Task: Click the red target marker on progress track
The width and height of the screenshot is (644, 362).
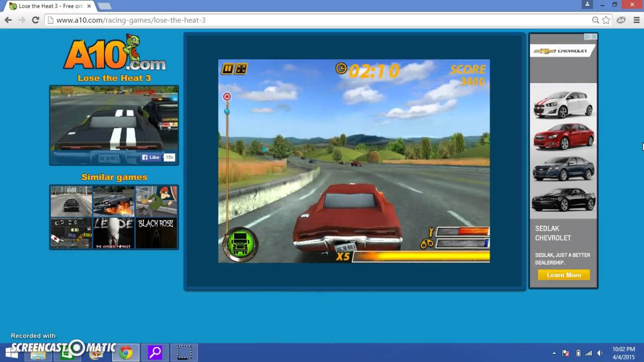Action: tap(227, 97)
